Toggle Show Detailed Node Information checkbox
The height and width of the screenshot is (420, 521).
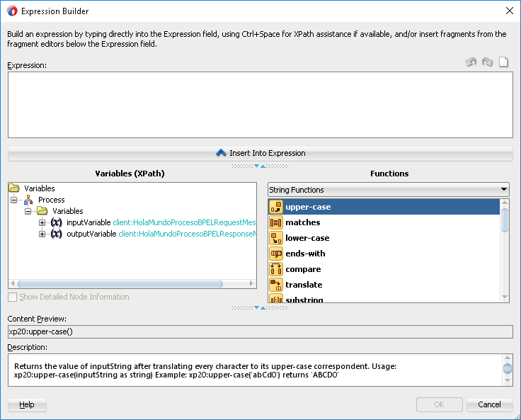point(13,297)
